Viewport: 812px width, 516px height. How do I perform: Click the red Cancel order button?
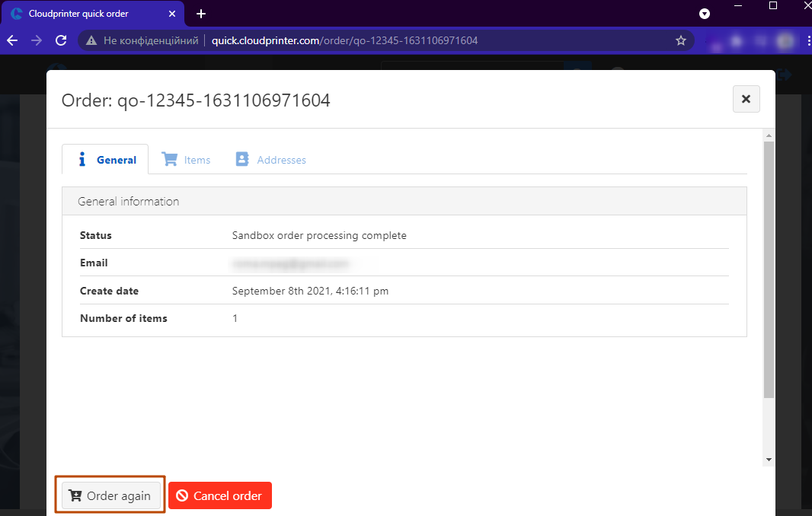[x=220, y=495]
